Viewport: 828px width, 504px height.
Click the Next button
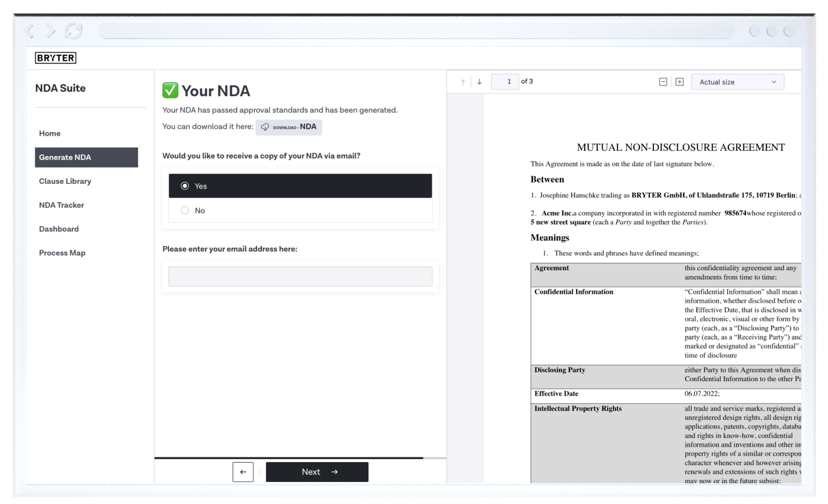tap(317, 472)
